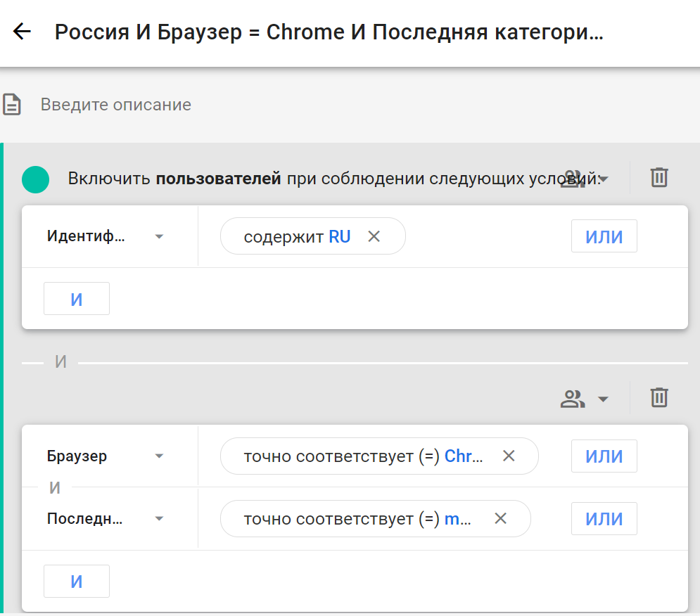
Task: Click the description document icon
Action: 12,105
